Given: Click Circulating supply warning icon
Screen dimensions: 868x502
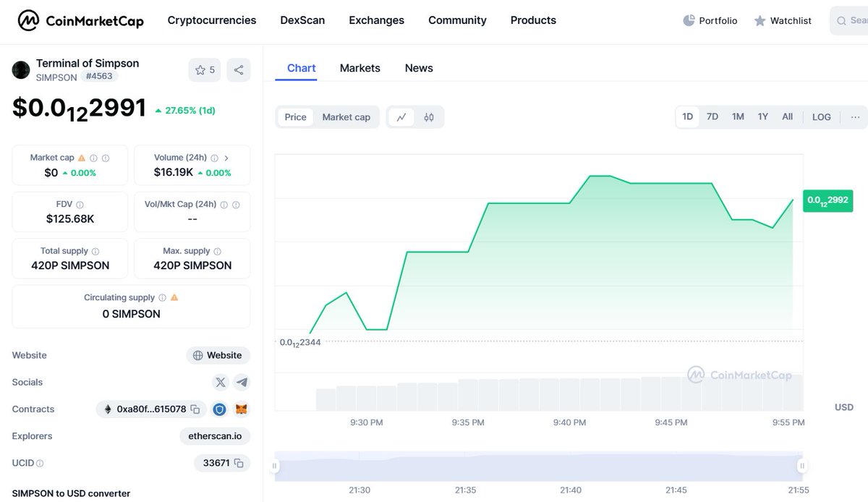Looking at the screenshot, I should coord(174,297).
